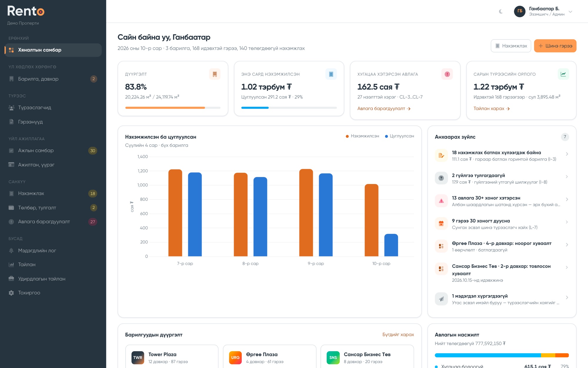Toggle dark mode moon icon
Image resolution: width=588 pixels, height=368 pixels.
pyautogui.click(x=501, y=11)
